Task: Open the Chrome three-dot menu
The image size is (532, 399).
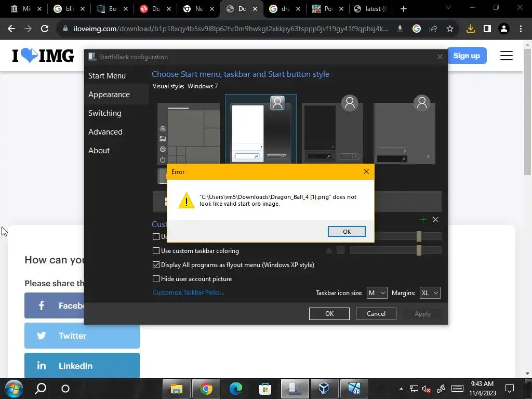Action: tap(521, 29)
